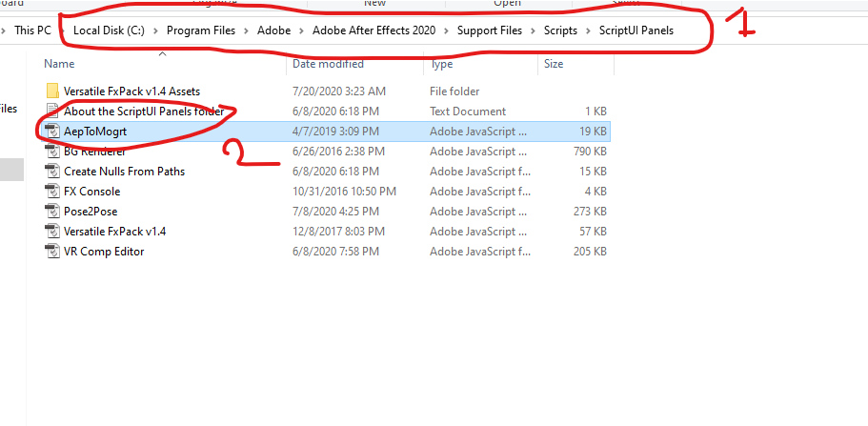Go to Local Disk (C:) breadcrumb

[110, 30]
